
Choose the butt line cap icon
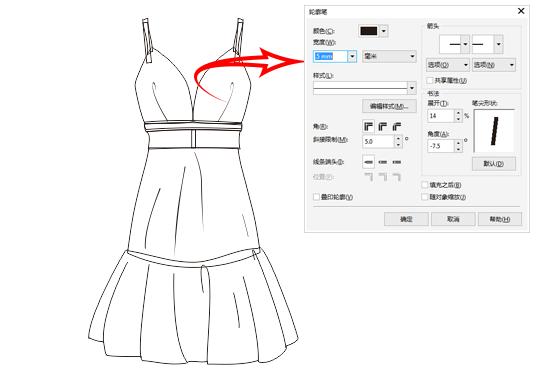click(369, 162)
